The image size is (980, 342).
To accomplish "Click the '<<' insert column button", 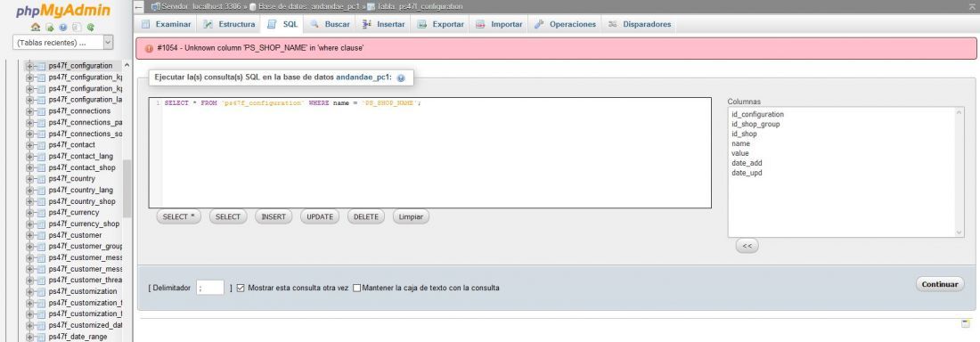I will [747, 247].
